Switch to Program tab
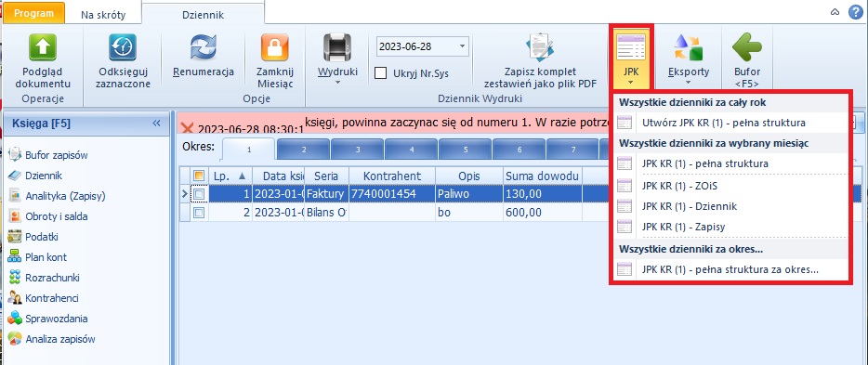The image size is (868, 365). point(34,14)
